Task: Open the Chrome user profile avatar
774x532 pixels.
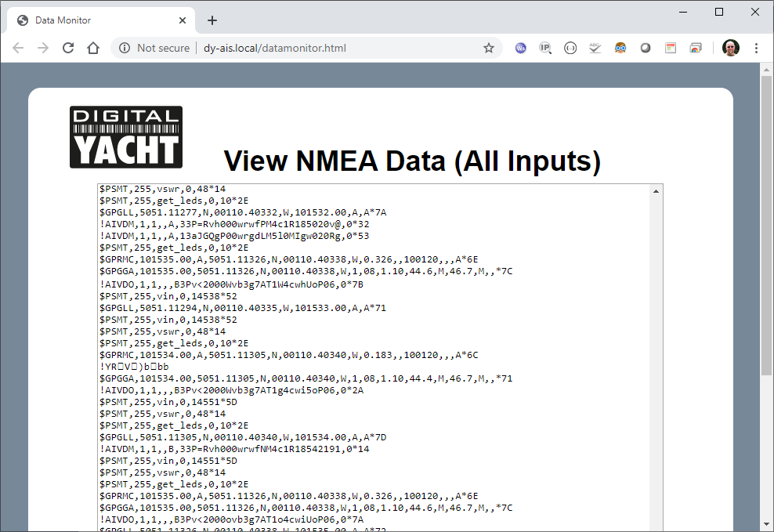Action: (730, 48)
